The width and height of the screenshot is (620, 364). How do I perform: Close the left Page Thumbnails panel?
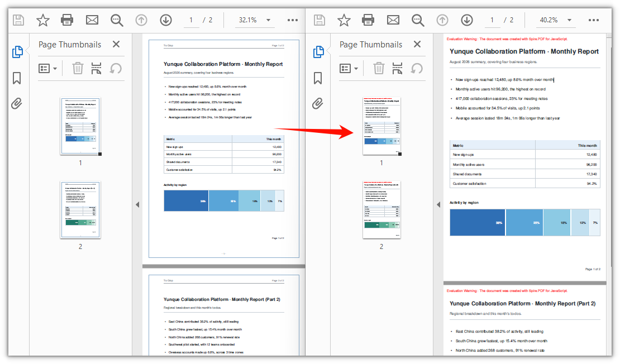tap(116, 44)
